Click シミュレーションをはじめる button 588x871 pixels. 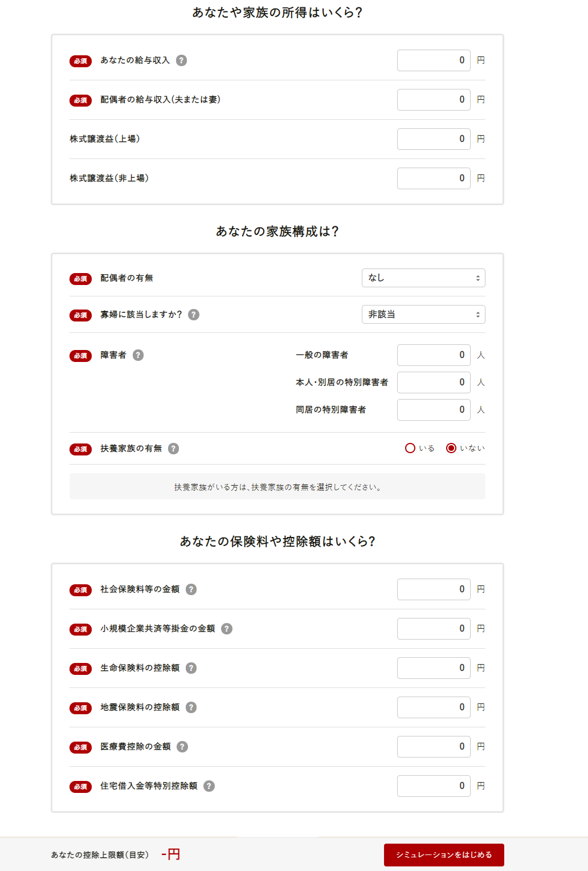(x=444, y=855)
